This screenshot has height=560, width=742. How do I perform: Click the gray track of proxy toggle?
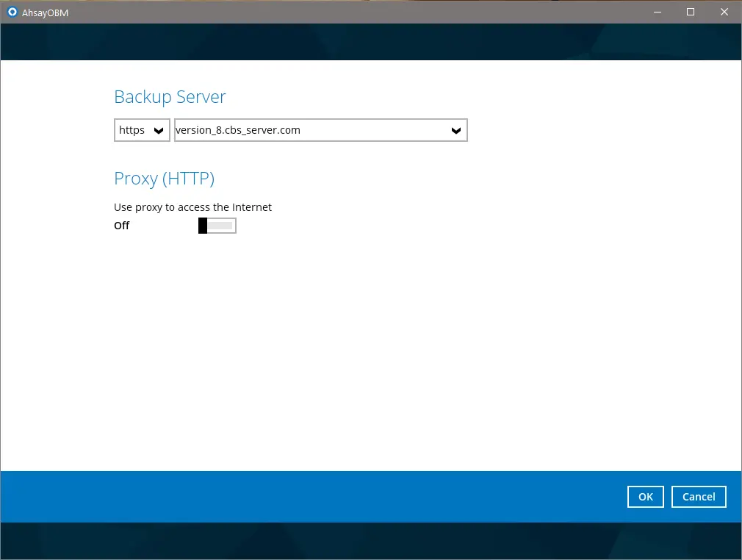[222, 226]
